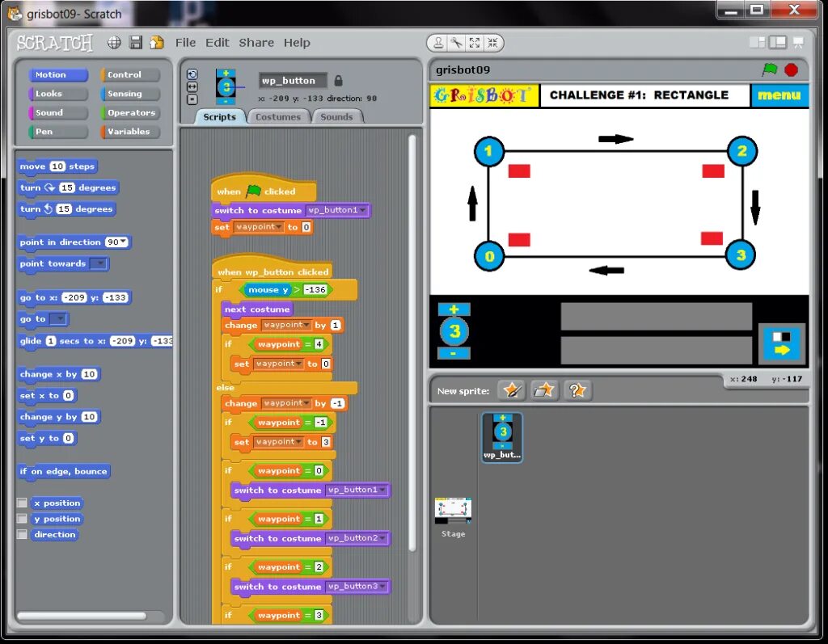This screenshot has width=828, height=644.
Task: Select the Looks block category
Action: pos(58,94)
